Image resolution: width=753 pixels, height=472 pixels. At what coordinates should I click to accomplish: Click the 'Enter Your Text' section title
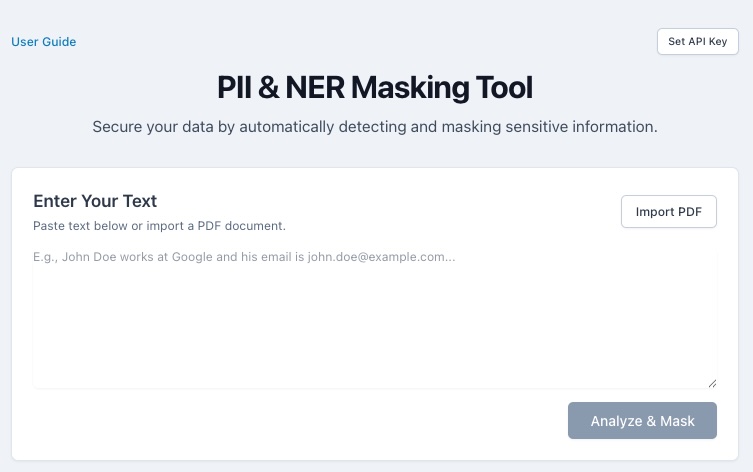pyautogui.click(x=95, y=201)
